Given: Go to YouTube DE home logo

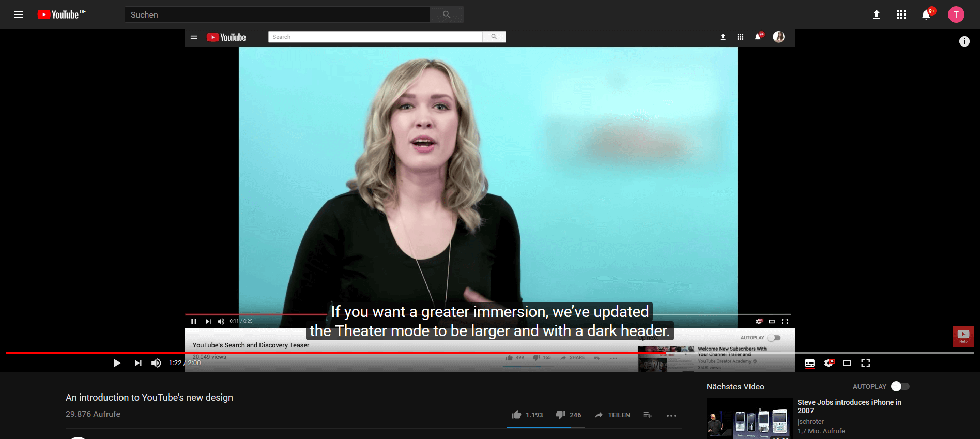Looking at the screenshot, I should (x=62, y=14).
